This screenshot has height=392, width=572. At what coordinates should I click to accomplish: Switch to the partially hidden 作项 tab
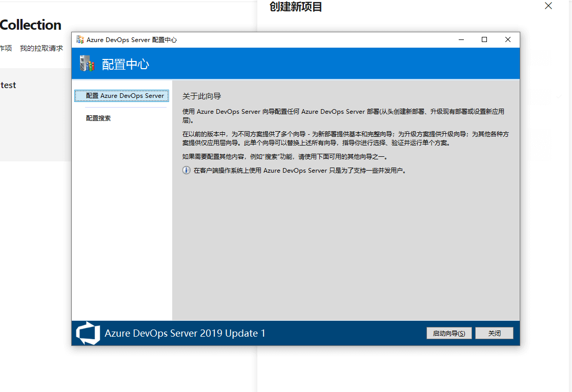(6, 49)
